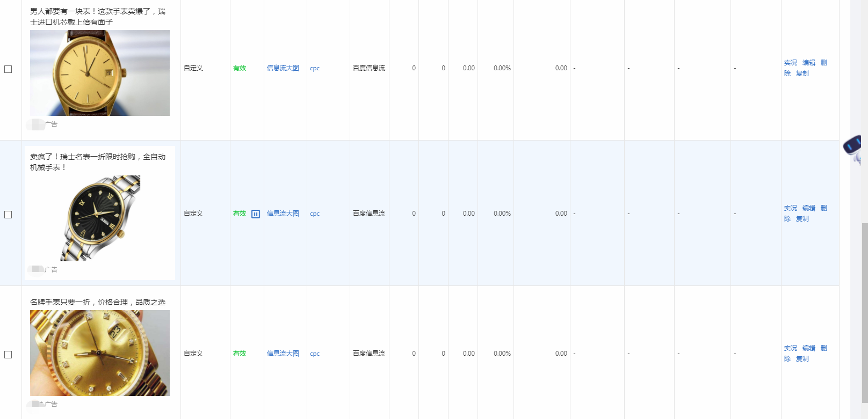This screenshot has height=419, width=868.
Task: Edit the second ad via 编辑
Action: click(808, 208)
